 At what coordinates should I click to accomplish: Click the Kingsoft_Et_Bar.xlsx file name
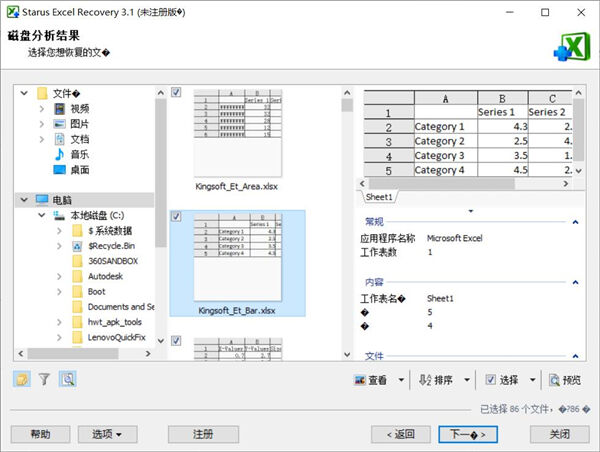(237, 310)
